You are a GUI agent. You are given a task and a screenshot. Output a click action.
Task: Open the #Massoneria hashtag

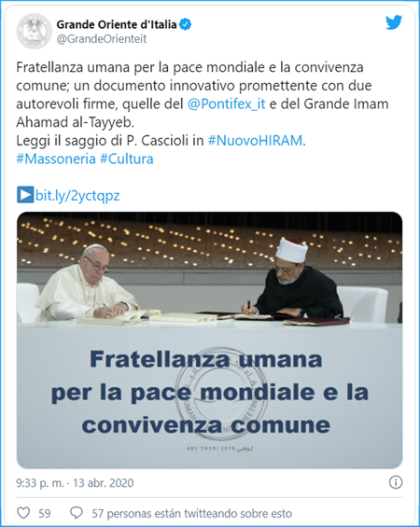click(56, 159)
